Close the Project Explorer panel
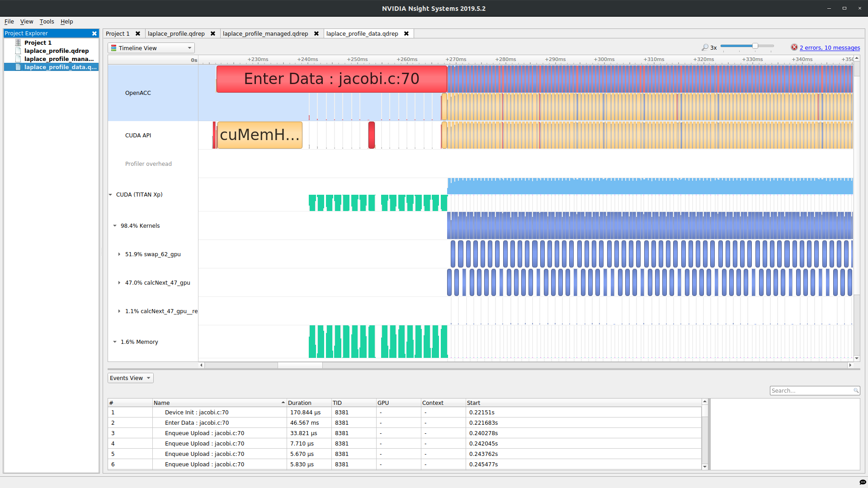This screenshot has height=488, width=868. click(x=94, y=33)
